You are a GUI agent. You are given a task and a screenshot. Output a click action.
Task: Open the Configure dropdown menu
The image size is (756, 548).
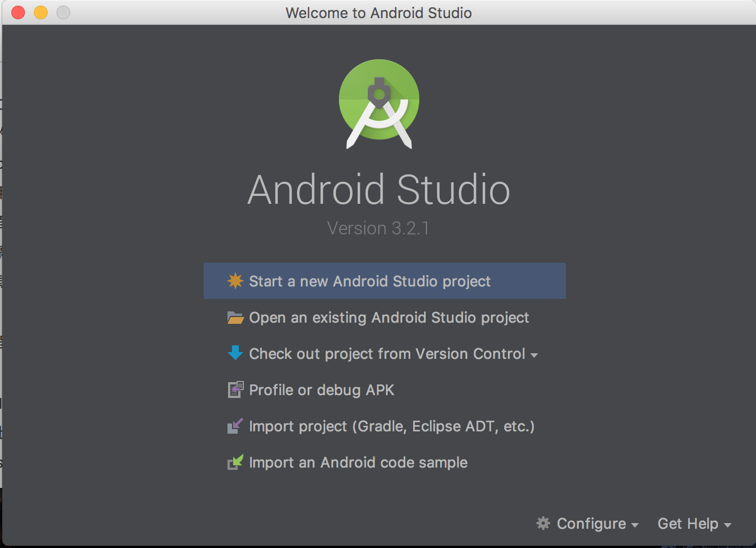tap(587, 524)
